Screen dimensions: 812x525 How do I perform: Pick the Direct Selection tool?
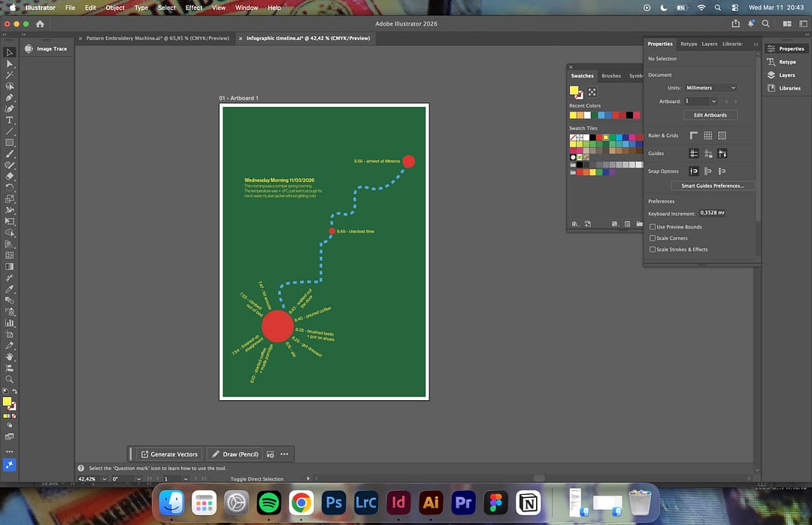[10, 64]
